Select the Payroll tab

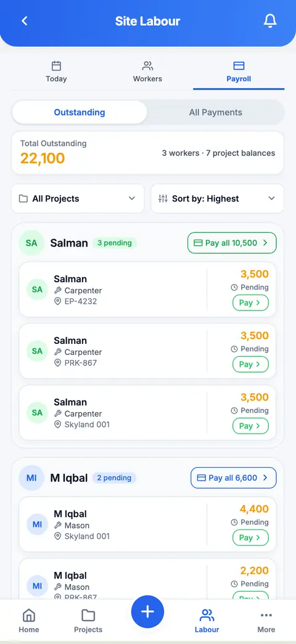(x=239, y=72)
